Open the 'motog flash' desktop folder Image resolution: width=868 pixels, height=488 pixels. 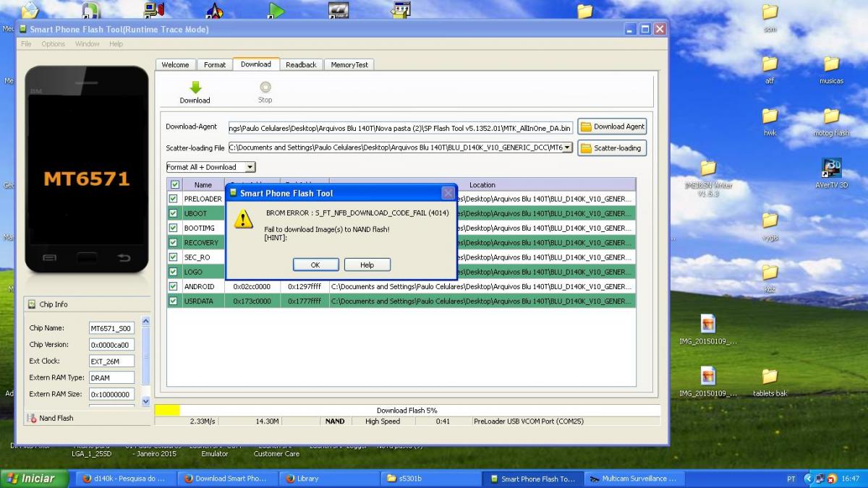tap(831, 116)
